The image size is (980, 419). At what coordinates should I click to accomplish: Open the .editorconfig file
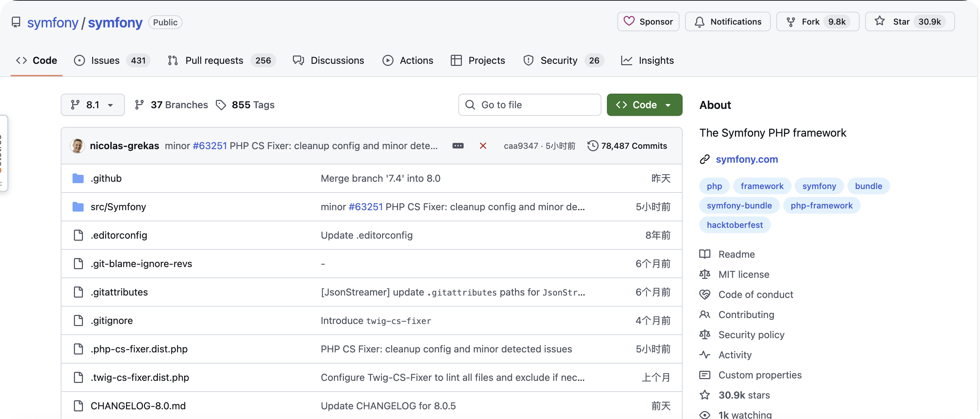tap(119, 235)
